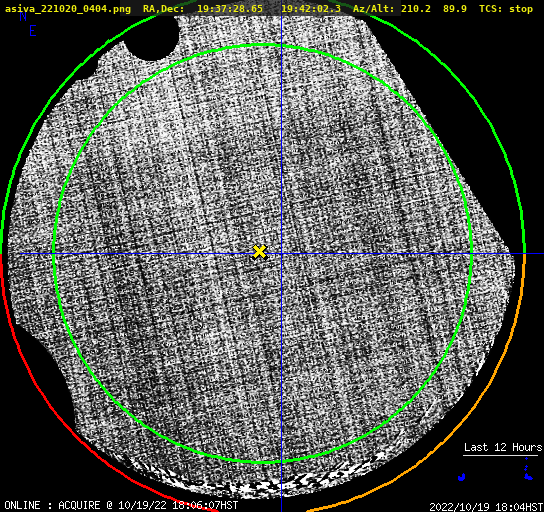544x512 pixels.
Task: Select the RA value 19:37:28.65
Action: [230, 9]
